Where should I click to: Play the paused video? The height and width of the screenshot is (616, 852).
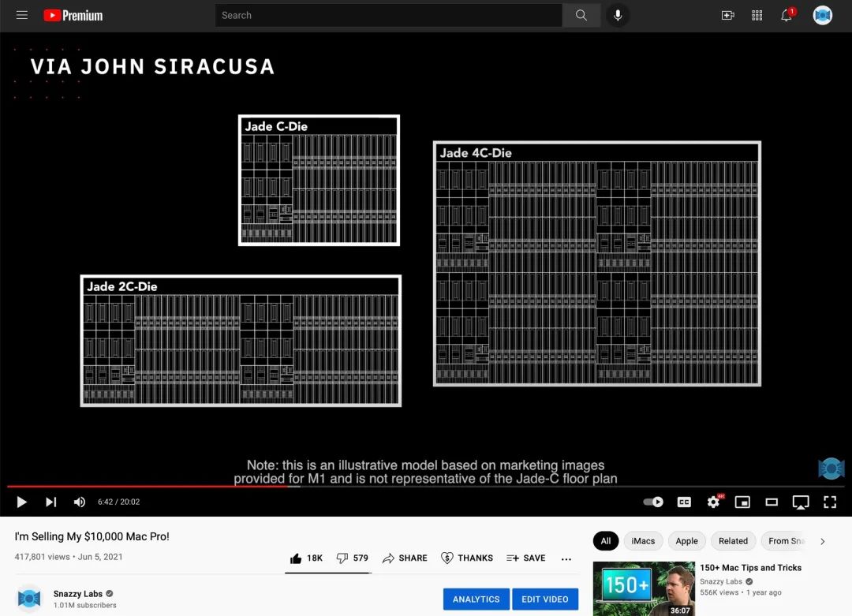pos(22,502)
